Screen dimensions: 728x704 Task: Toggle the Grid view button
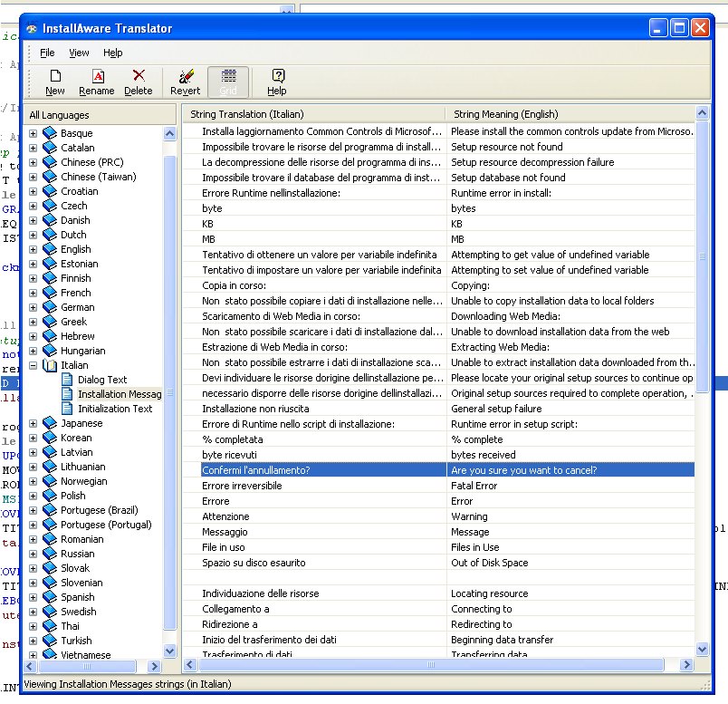pyautogui.click(x=228, y=82)
